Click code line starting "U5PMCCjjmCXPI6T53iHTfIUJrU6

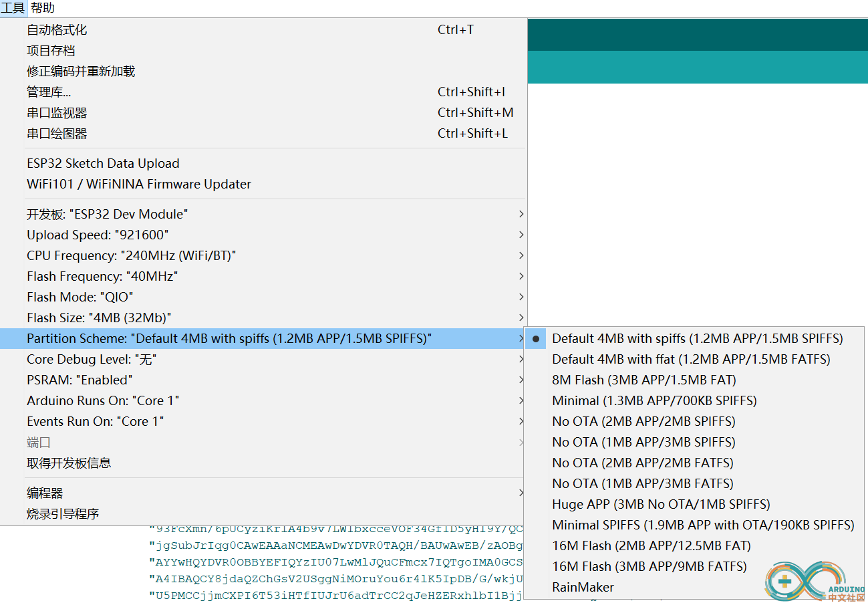pos(337,596)
